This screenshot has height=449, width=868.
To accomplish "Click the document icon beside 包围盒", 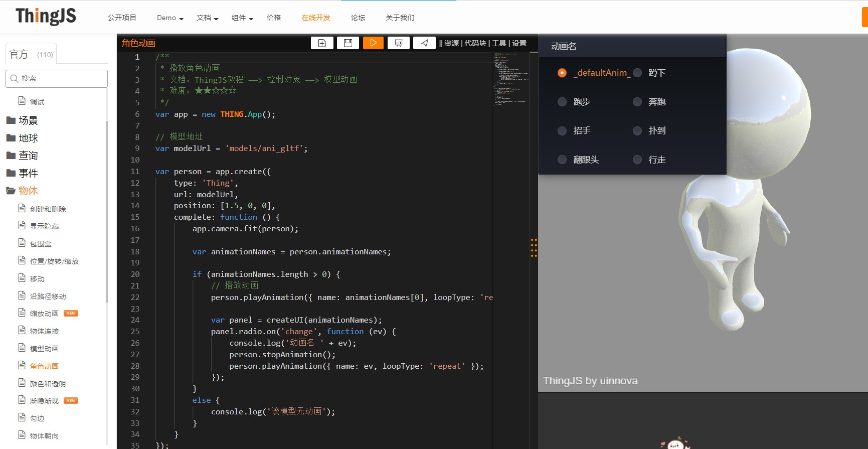I will pyautogui.click(x=22, y=243).
